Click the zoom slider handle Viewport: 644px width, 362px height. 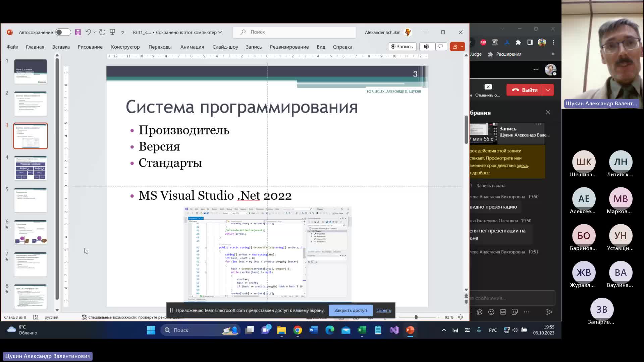(x=416, y=317)
